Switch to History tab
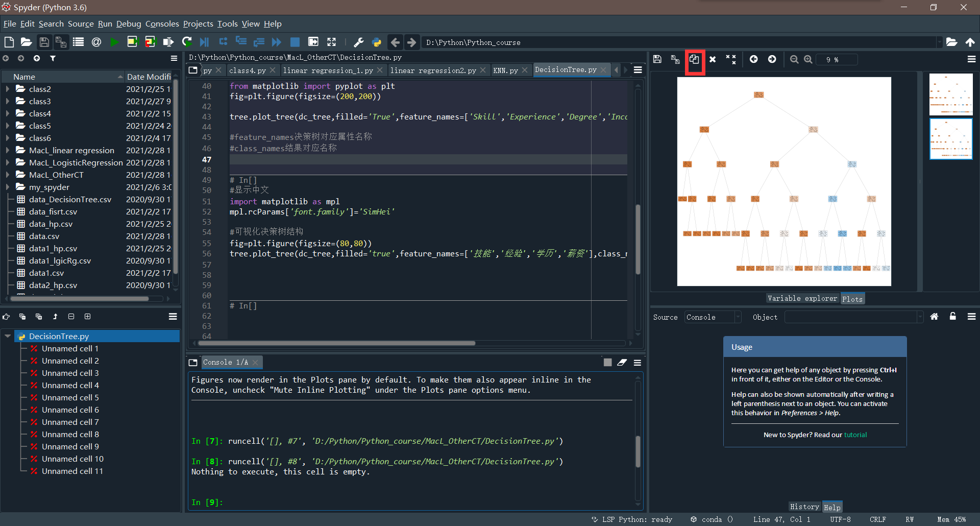The width and height of the screenshot is (980, 526). coord(804,507)
